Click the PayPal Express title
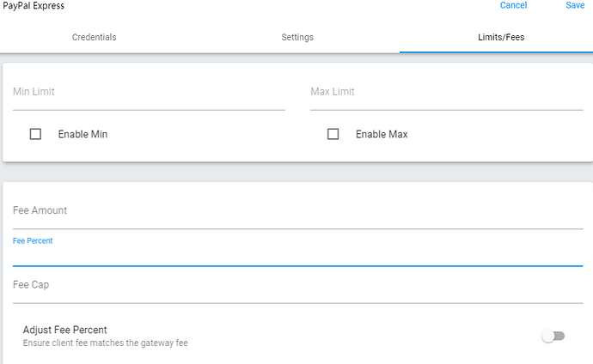 [34, 6]
